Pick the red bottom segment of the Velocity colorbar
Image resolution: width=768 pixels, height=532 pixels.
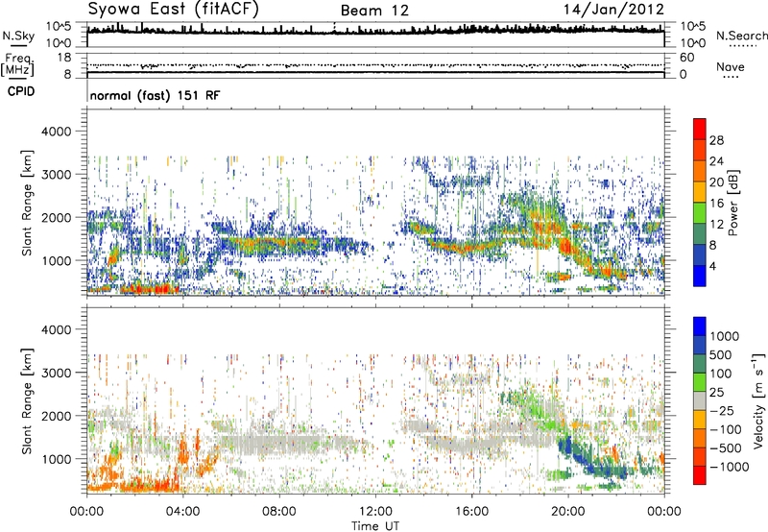(x=700, y=475)
